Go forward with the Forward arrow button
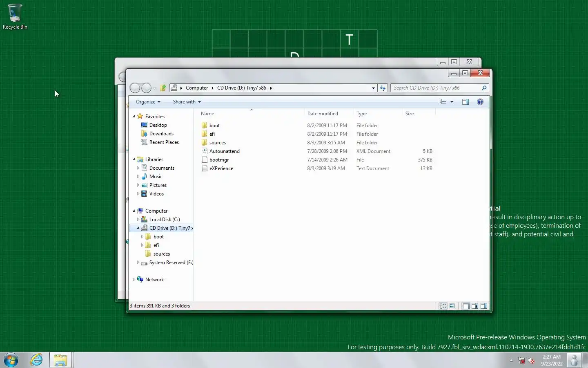 (x=146, y=88)
